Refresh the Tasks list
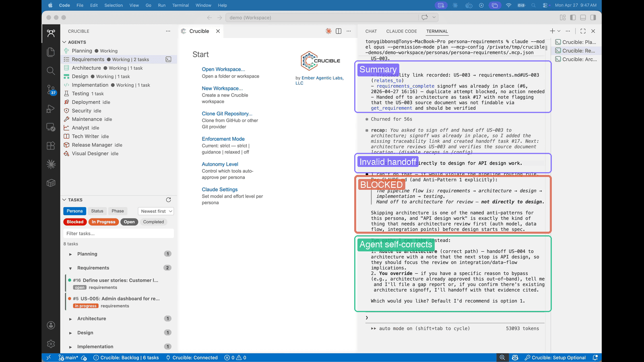Image resolution: width=644 pixels, height=362 pixels. tap(168, 200)
